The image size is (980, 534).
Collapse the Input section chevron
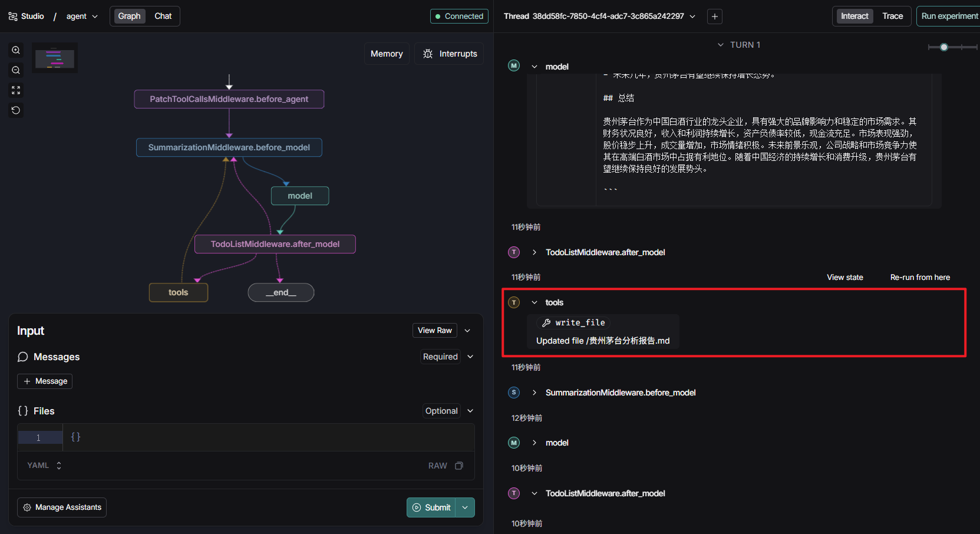[467, 331]
